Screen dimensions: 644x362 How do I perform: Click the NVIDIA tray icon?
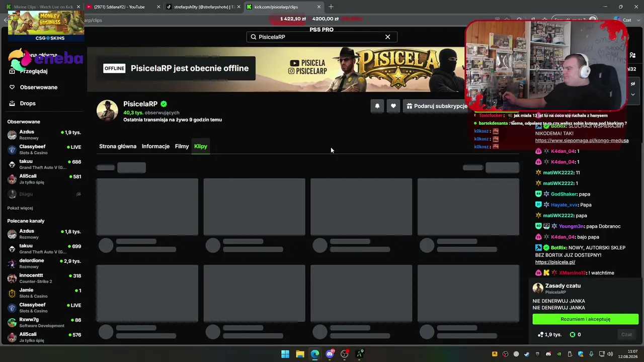point(559,354)
